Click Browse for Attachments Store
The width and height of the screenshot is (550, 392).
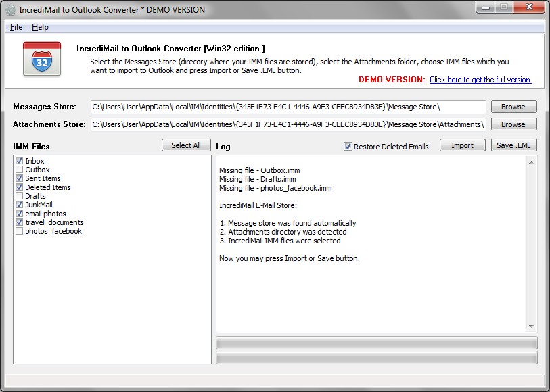(x=513, y=124)
